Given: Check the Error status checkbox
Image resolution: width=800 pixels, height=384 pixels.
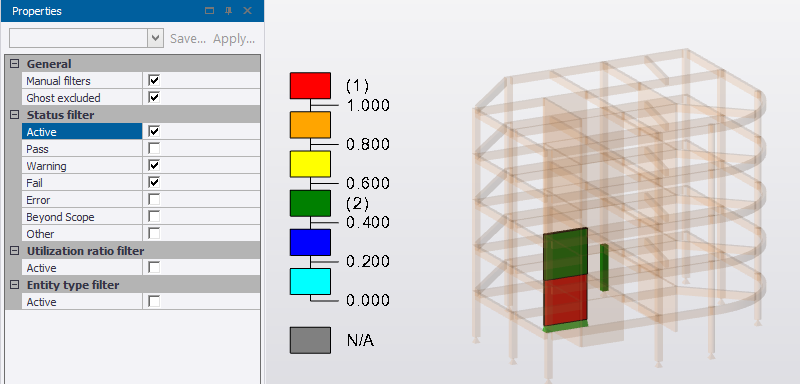Looking at the screenshot, I should (154, 199).
